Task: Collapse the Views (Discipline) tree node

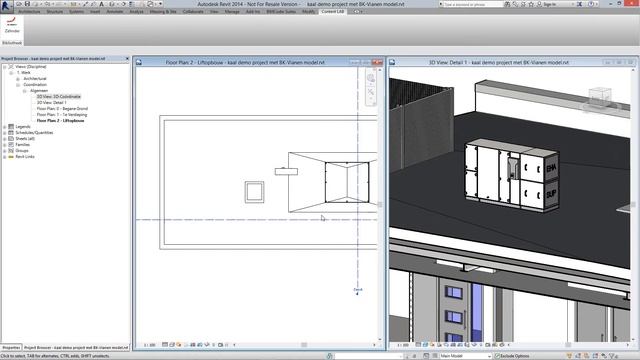Action: pos(5,67)
